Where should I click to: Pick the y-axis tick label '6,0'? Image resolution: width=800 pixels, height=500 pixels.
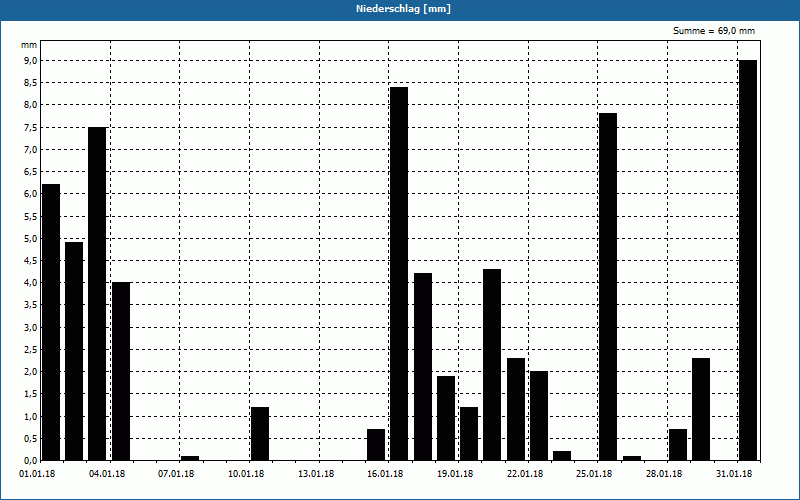[31, 194]
